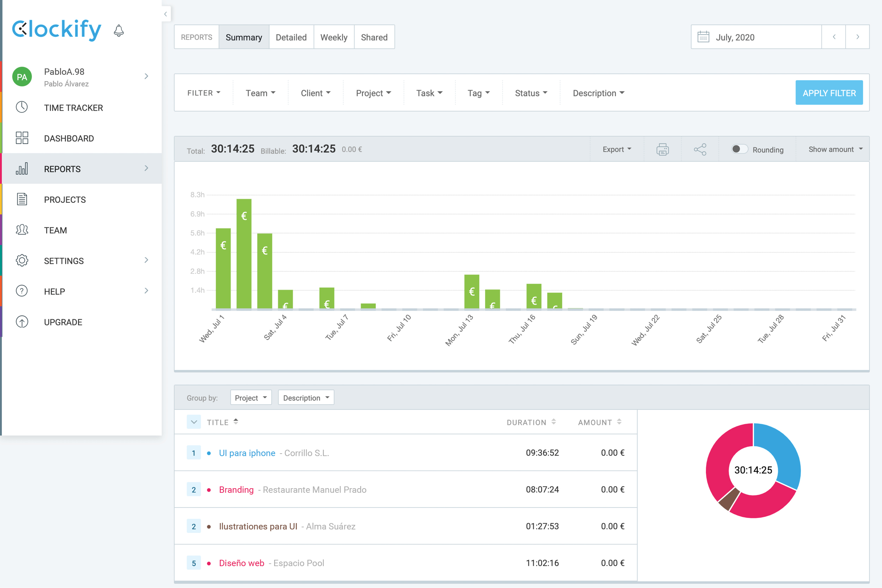
Task: Navigate to next month using arrow
Action: (857, 37)
